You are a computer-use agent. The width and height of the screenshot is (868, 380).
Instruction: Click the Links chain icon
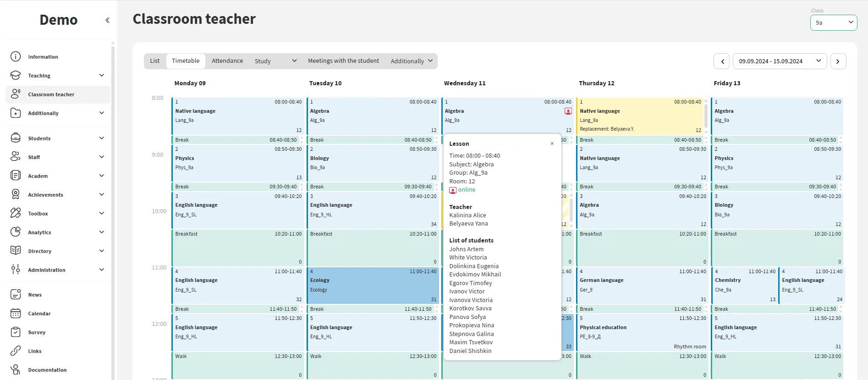16,351
